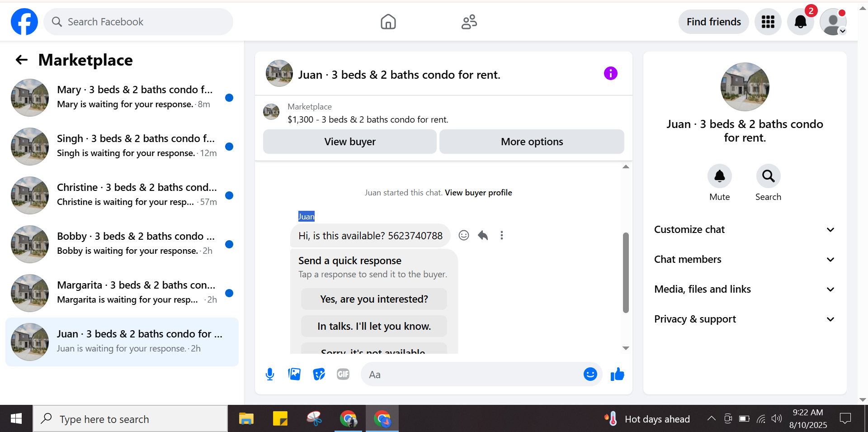React to Juan's message with emoji
868x432 pixels.
tap(464, 235)
